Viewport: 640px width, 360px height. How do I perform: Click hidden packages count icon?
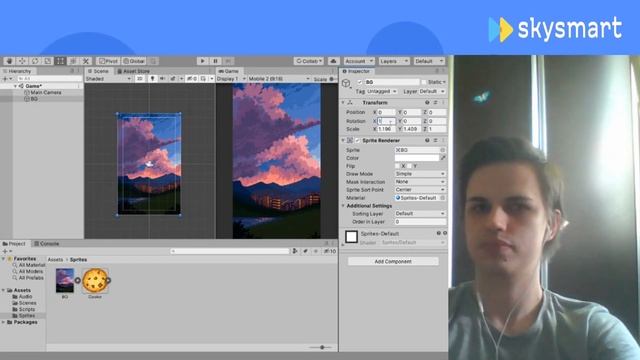(x=330, y=251)
